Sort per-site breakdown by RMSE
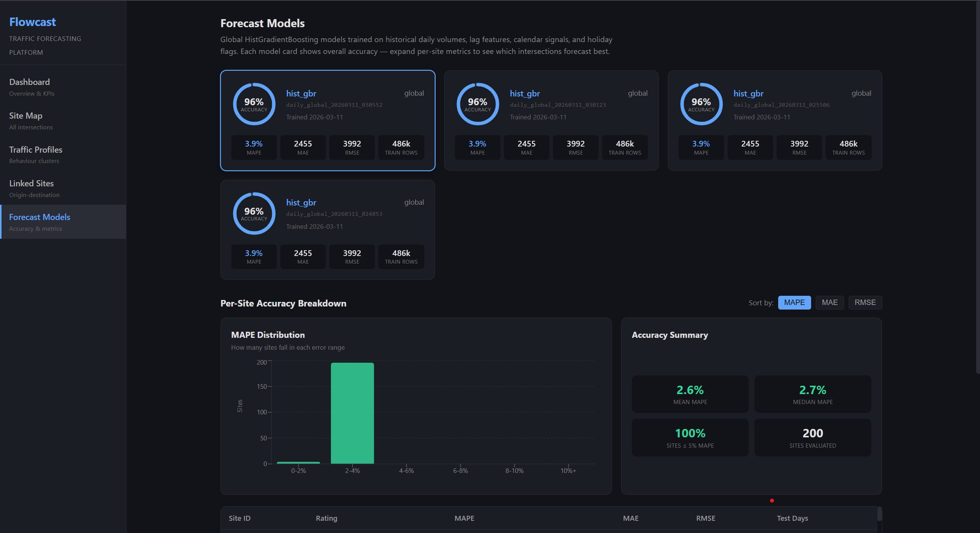The image size is (980, 533). pyautogui.click(x=865, y=303)
